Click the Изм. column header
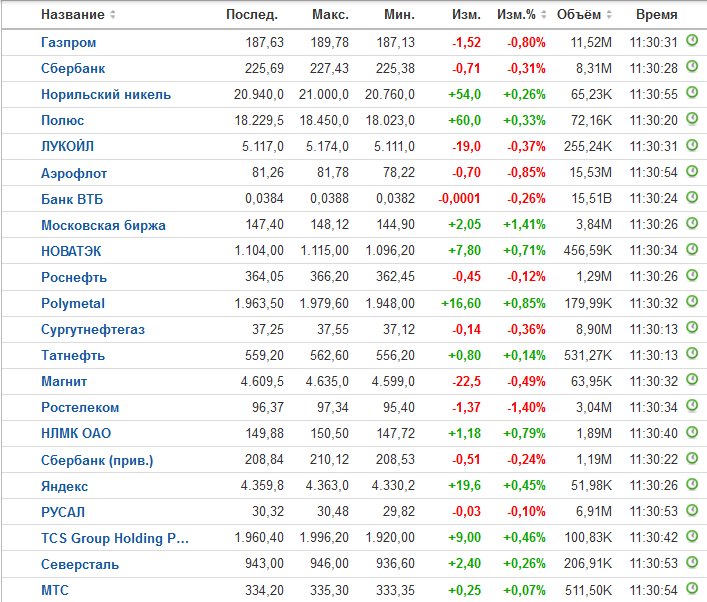Viewport: 707px width, 602px height. coord(466,14)
